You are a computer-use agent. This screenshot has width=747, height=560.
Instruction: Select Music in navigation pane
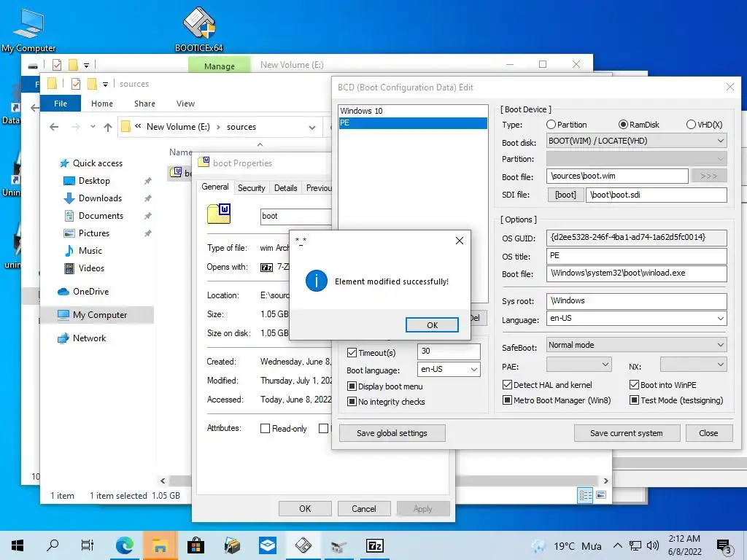[90, 251]
